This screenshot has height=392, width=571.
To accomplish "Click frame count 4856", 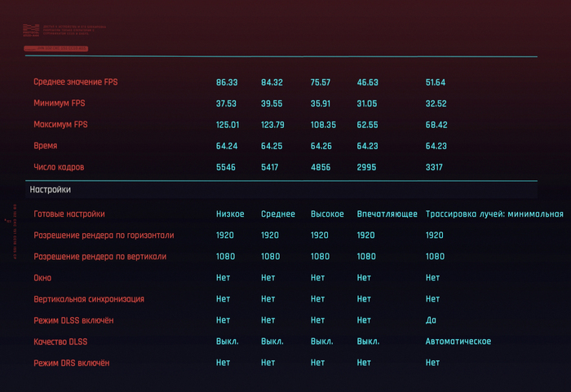I will 320,167.
